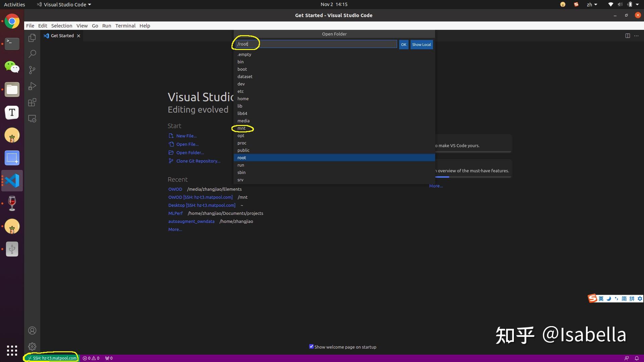Open the File menu
This screenshot has height=362, width=644.
(30, 26)
